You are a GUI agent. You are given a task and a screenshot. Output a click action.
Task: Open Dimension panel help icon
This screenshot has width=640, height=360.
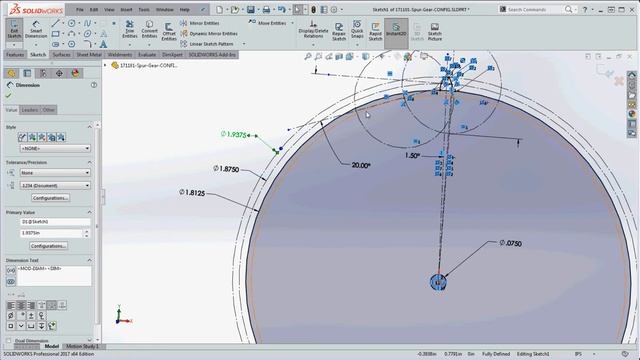coord(94,85)
